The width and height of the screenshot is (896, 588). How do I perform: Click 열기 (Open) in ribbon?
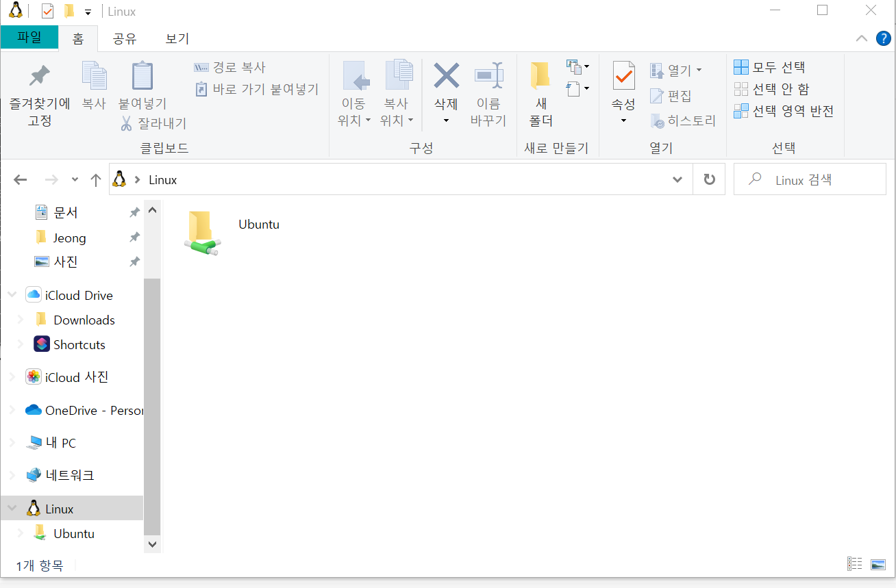(675, 70)
